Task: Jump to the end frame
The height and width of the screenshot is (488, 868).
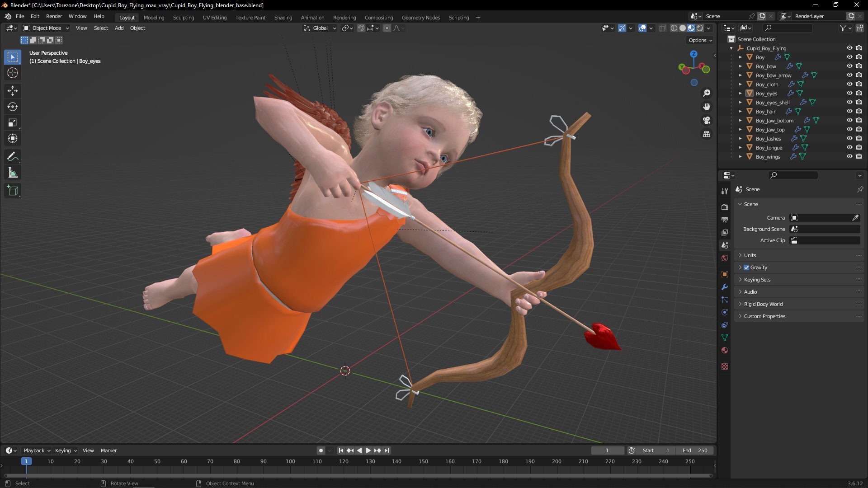Action: [387, 450]
